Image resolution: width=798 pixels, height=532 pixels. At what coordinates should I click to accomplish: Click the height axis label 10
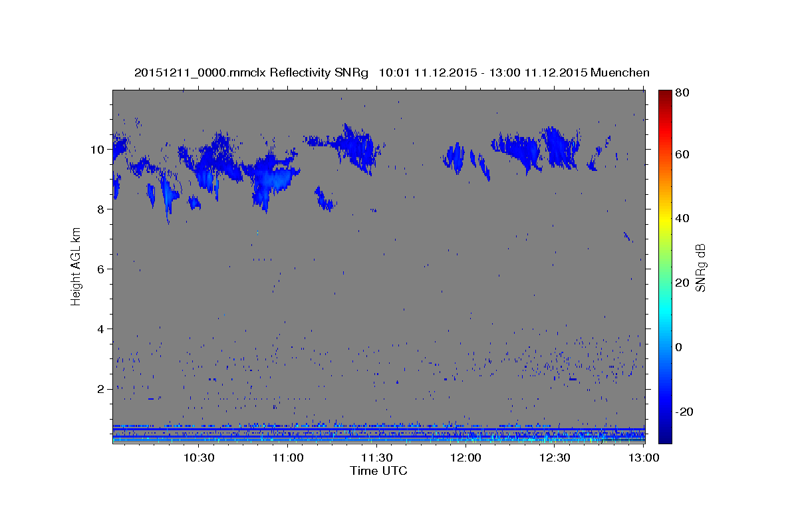(x=98, y=150)
